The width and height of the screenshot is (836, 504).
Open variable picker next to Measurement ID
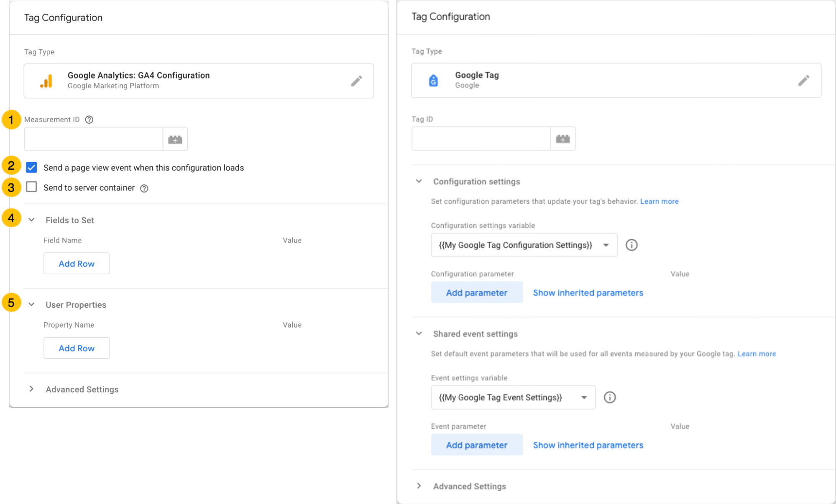tap(175, 139)
